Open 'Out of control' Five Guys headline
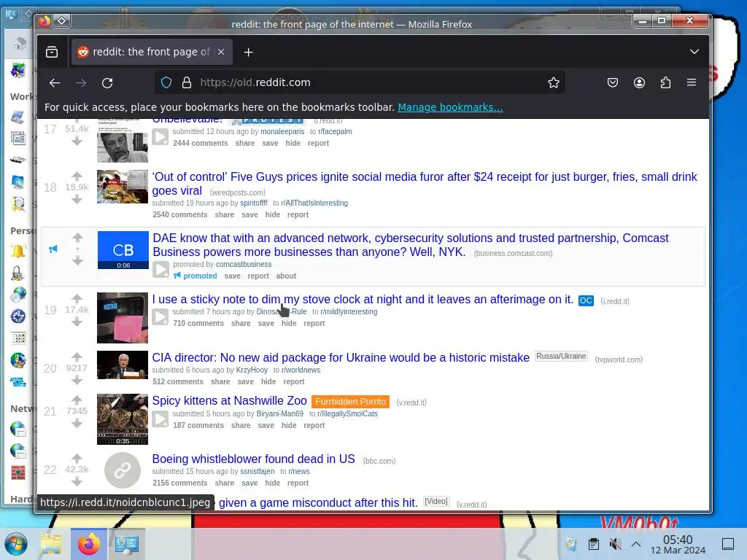Image resolution: width=747 pixels, height=560 pixels. (x=424, y=183)
